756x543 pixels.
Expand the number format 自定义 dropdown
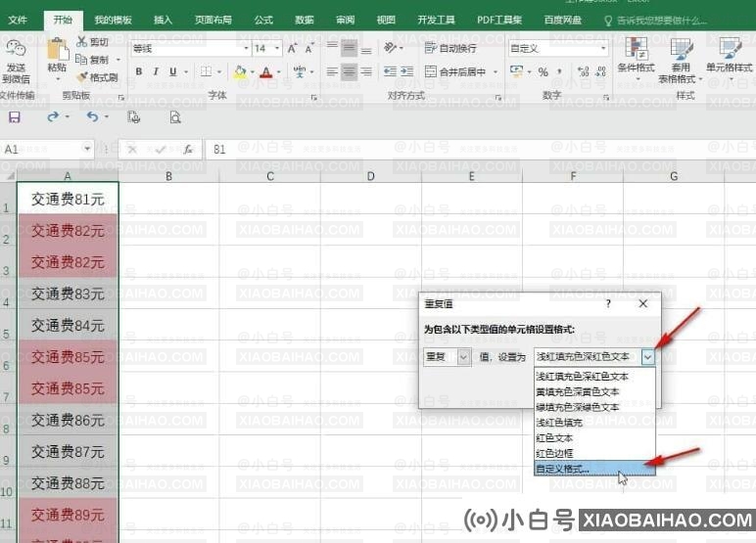pyautogui.click(x=602, y=48)
